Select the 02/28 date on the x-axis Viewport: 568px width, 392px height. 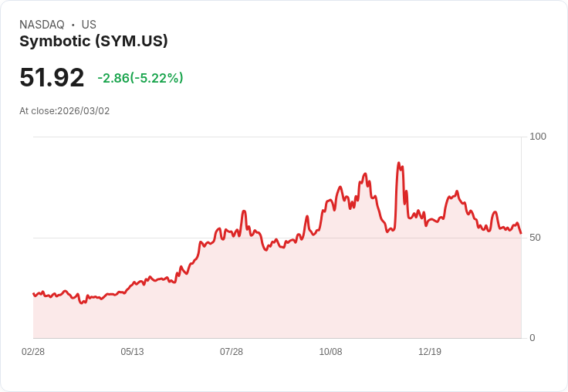click(x=33, y=352)
